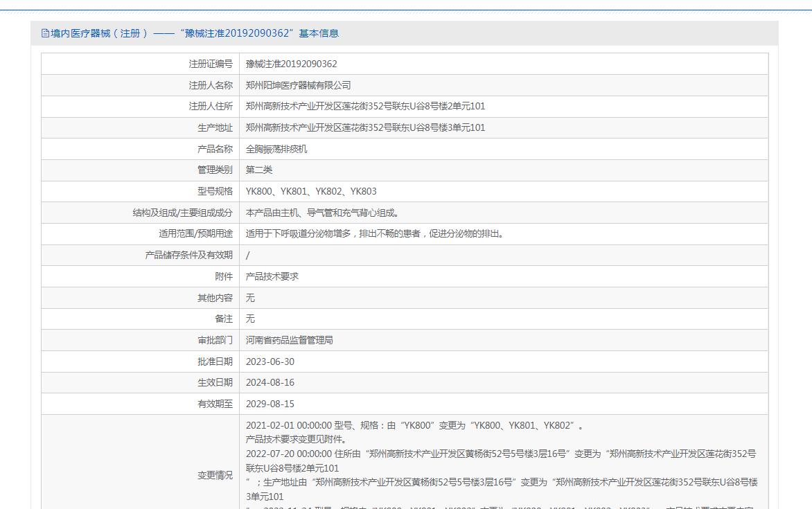The width and height of the screenshot is (812, 509).
Task: Click the 注册证编号 field label
Action: [x=211, y=64]
